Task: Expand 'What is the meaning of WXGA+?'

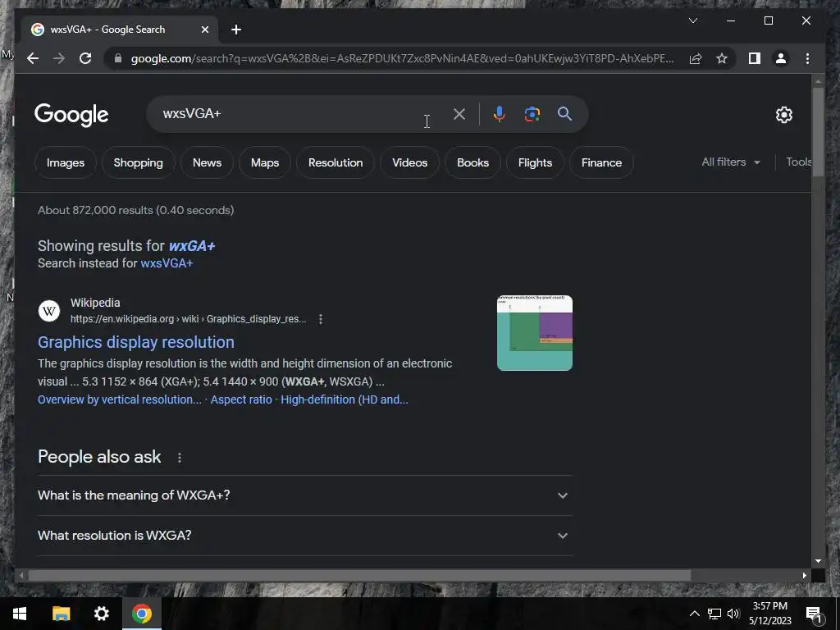Action: click(305, 495)
